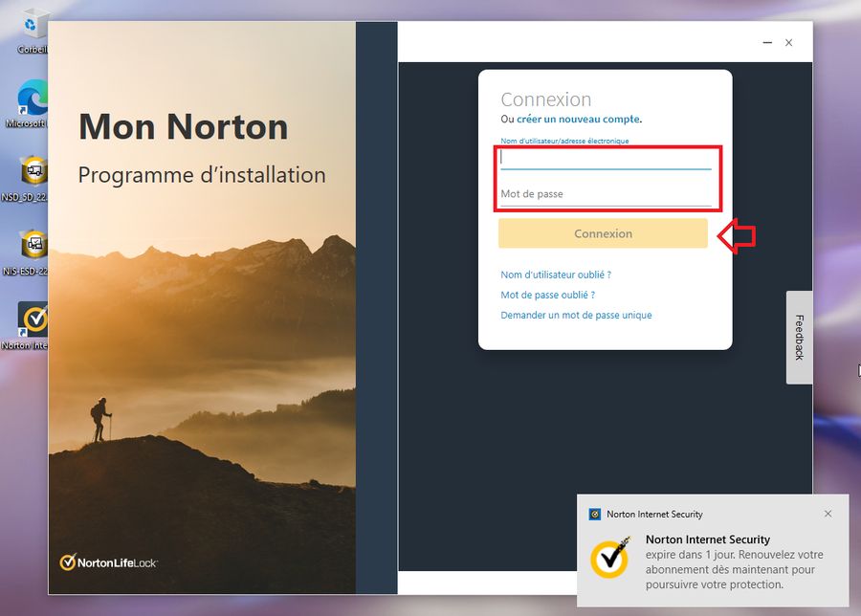Select the Mot de passe field
This screenshot has height=616, width=861.
pyautogui.click(x=607, y=194)
